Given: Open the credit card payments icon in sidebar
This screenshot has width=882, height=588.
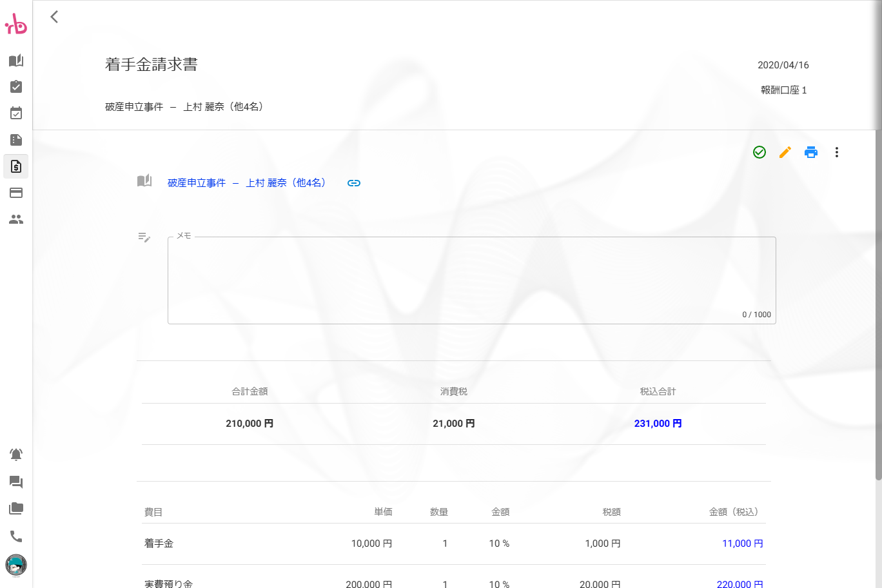Looking at the screenshot, I should click(16, 193).
